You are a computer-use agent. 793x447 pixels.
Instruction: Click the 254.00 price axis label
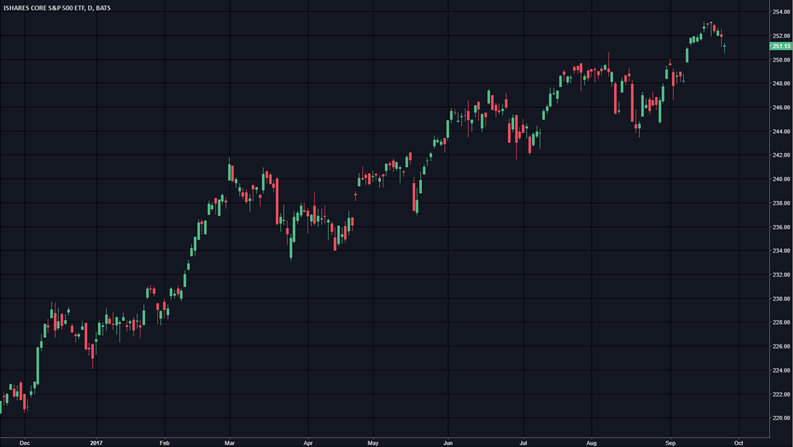click(x=781, y=12)
